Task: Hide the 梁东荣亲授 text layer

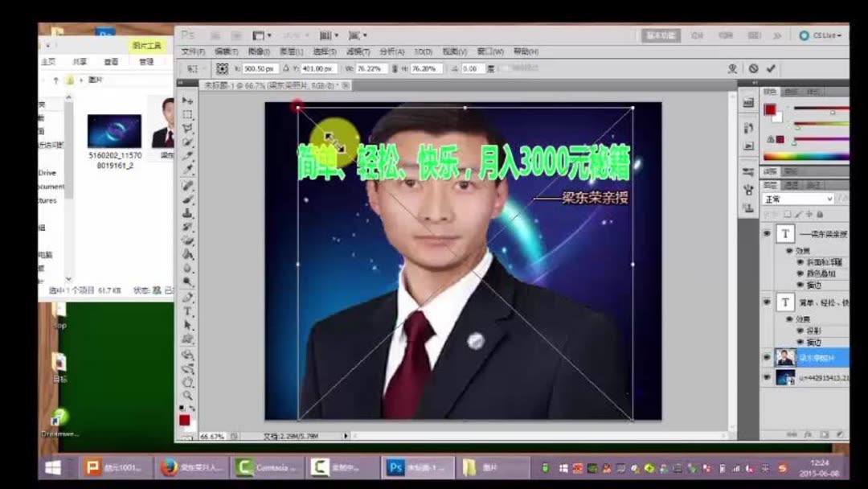Action: [x=766, y=232]
